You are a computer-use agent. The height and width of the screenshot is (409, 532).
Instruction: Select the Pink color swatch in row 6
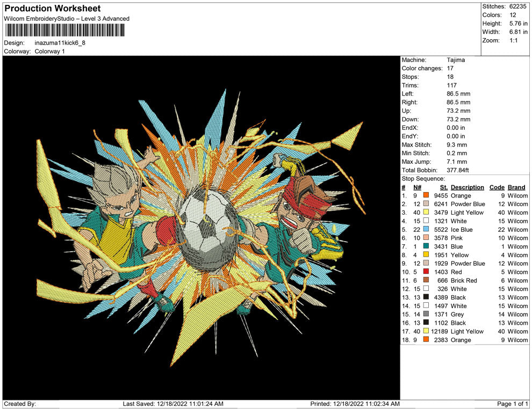tap(426, 238)
